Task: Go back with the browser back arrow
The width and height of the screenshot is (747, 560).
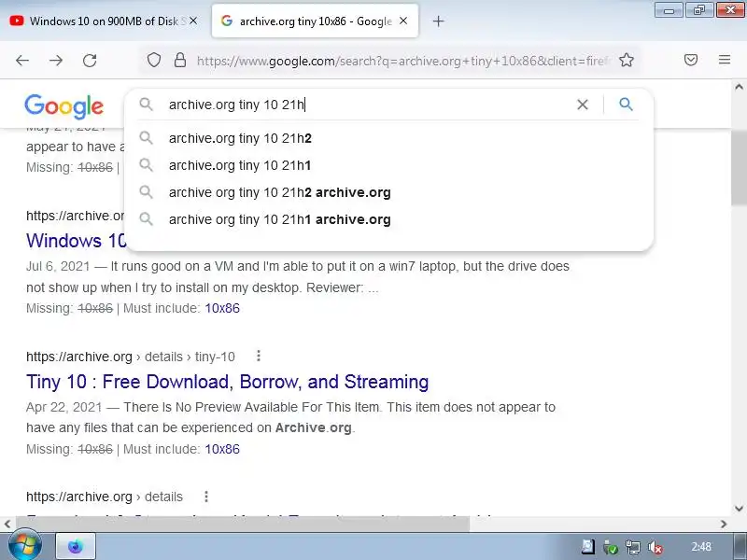Action: pyautogui.click(x=22, y=61)
